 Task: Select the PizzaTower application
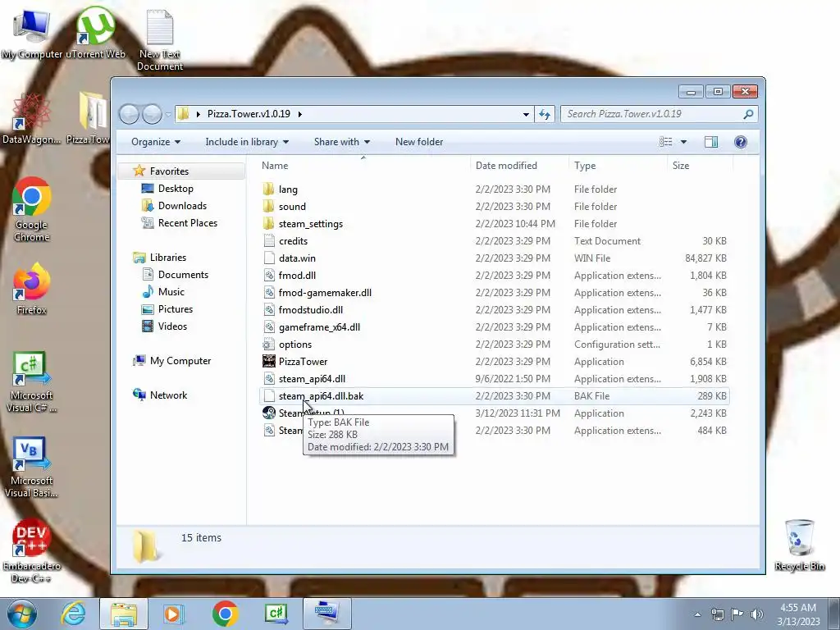(303, 362)
